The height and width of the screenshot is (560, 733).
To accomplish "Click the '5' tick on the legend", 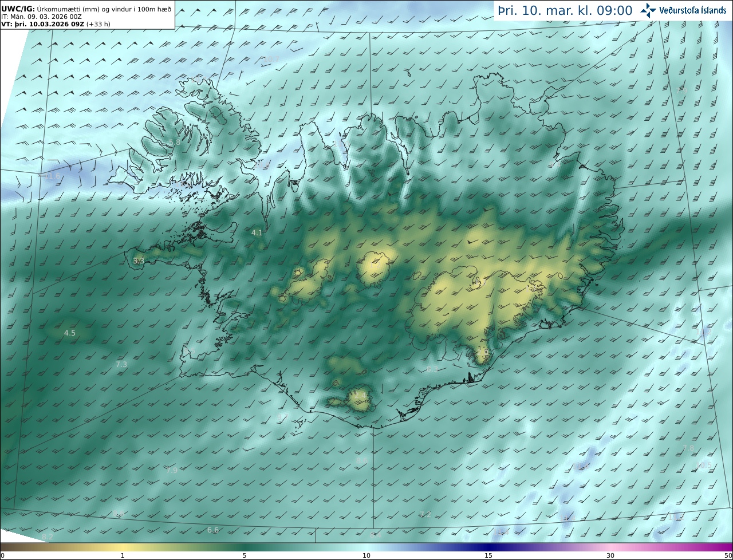I will tap(245, 556).
